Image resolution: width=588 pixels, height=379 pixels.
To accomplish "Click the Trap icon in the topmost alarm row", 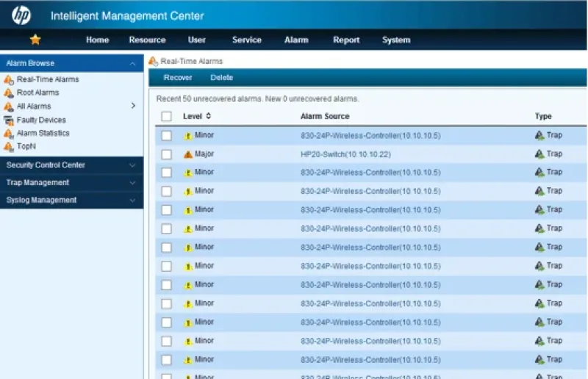I will [x=539, y=135].
